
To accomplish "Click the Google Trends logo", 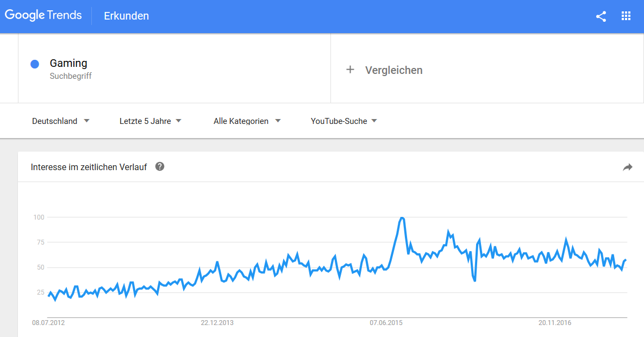I will (x=43, y=16).
